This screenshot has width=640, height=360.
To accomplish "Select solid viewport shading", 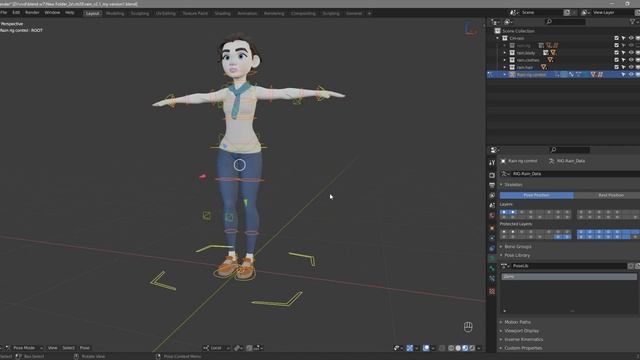I will point(458,348).
